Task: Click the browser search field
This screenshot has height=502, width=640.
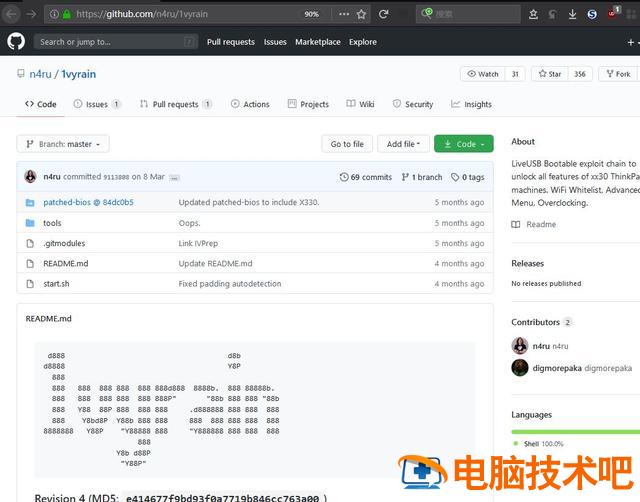Action: [x=469, y=14]
